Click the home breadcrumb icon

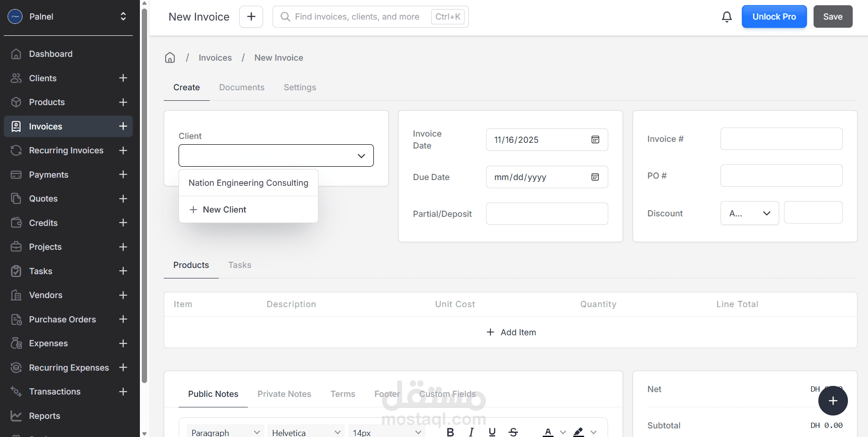tap(170, 58)
